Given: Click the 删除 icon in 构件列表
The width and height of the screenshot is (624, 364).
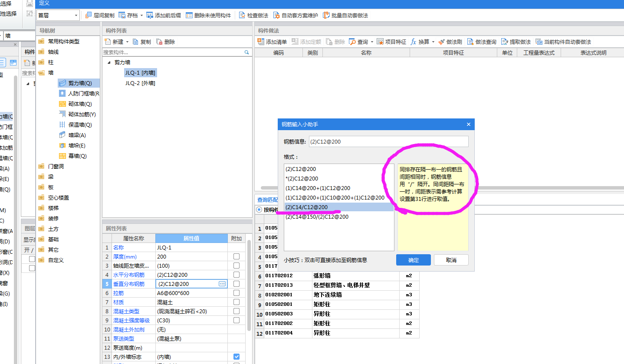Looking at the screenshot, I should click(159, 42).
